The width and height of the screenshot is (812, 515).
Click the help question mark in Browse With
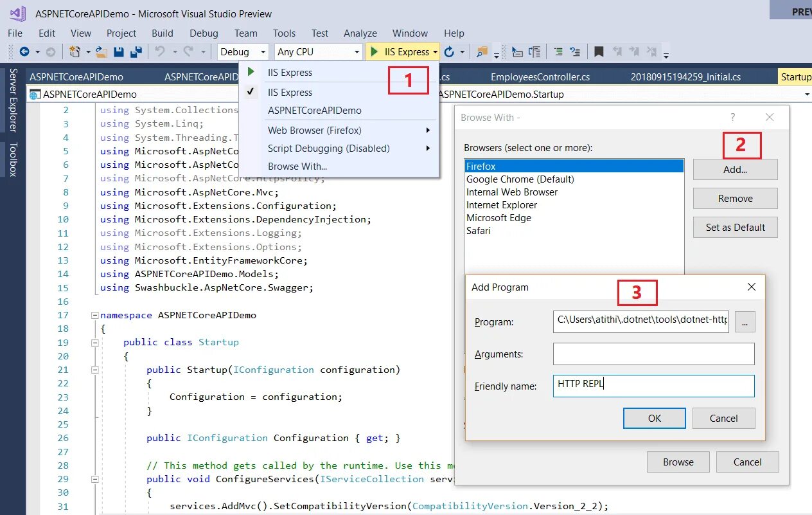tap(733, 117)
